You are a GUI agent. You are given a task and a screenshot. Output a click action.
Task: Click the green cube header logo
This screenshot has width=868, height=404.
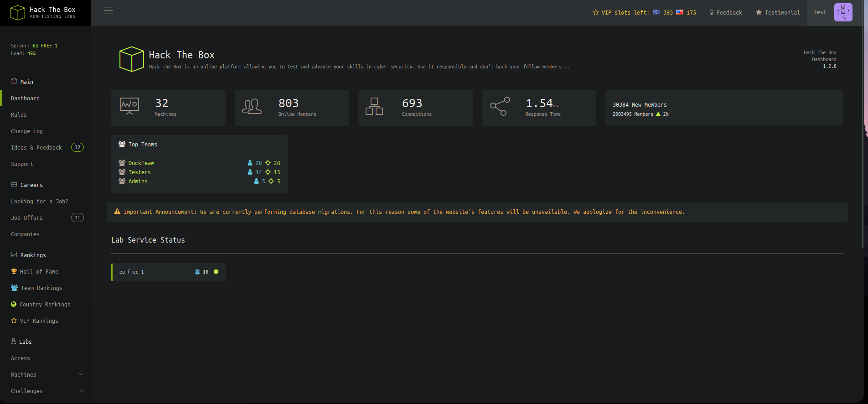[132, 59]
